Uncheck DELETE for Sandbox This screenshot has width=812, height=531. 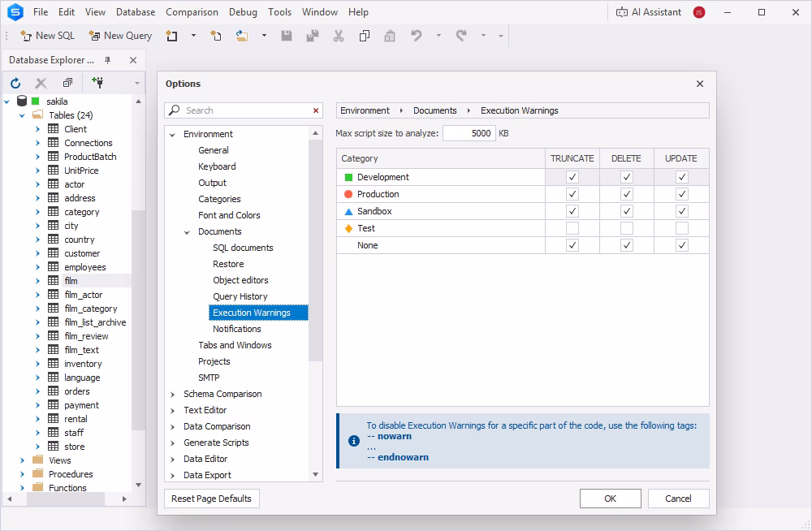[x=627, y=211]
